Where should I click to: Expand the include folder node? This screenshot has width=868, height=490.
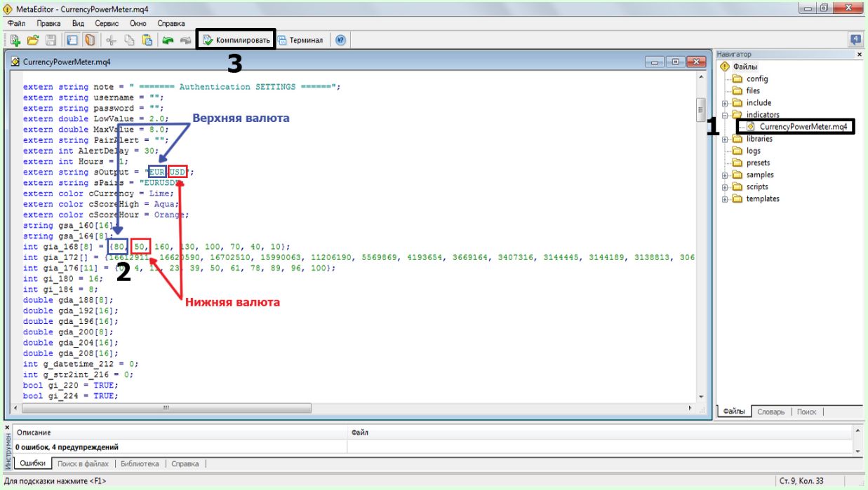point(725,103)
